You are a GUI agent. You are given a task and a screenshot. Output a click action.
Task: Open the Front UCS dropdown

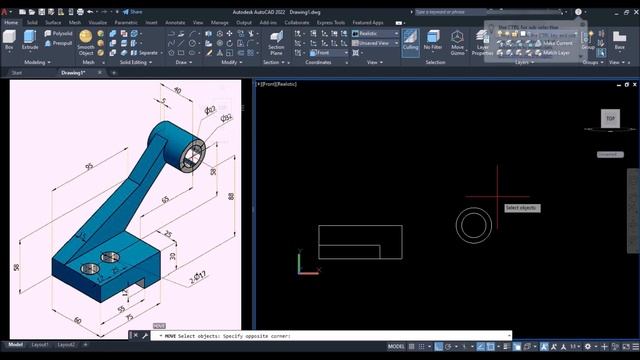[329, 53]
